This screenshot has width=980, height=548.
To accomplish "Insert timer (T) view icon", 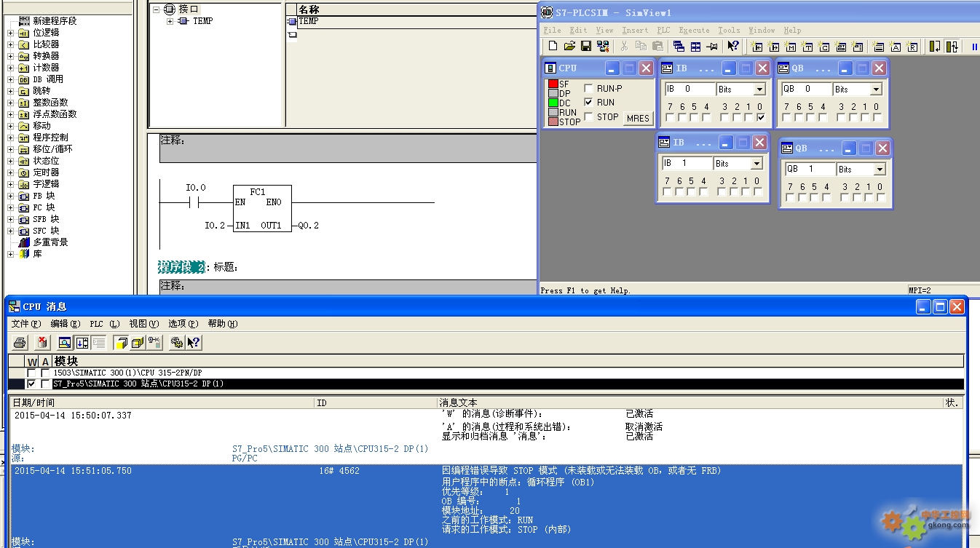I will point(807,47).
